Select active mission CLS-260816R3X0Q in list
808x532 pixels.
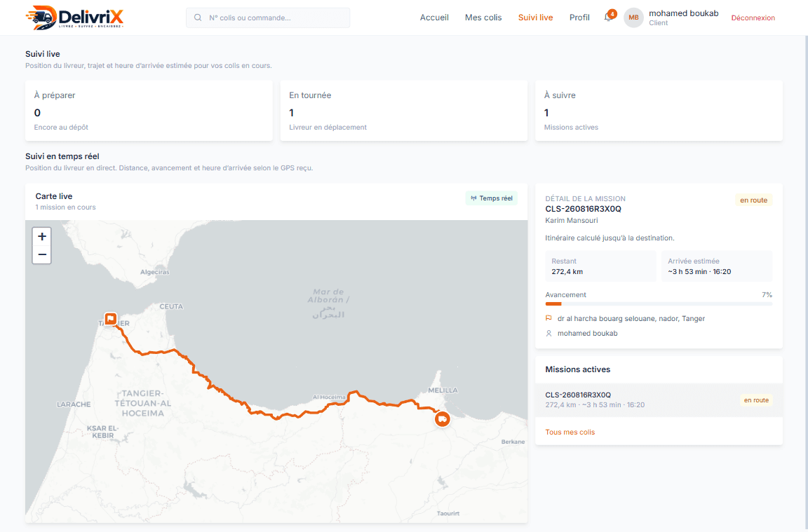click(659, 400)
